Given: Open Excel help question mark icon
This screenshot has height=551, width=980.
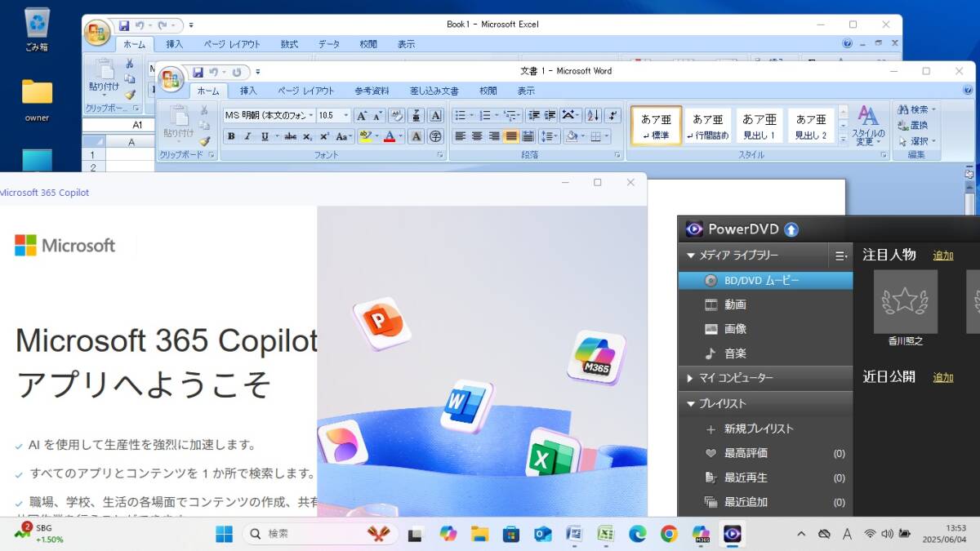Looking at the screenshot, I should pyautogui.click(x=847, y=43).
